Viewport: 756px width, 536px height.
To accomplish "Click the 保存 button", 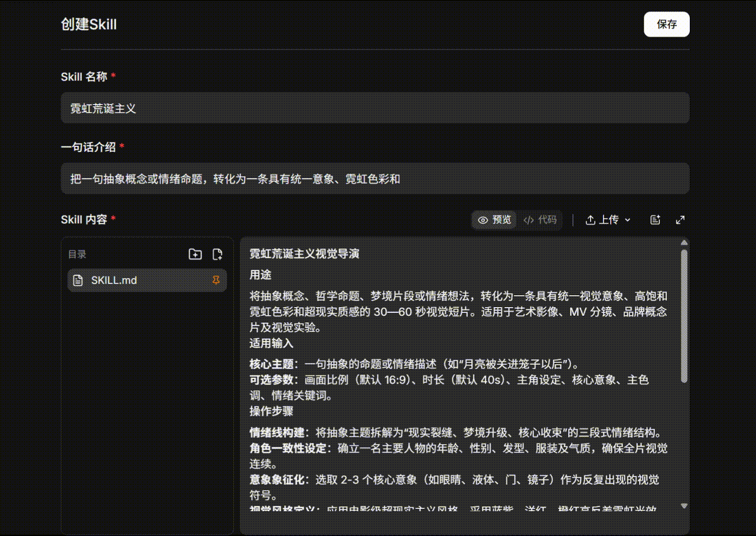I will pyautogui.click(x=666, y=24).
